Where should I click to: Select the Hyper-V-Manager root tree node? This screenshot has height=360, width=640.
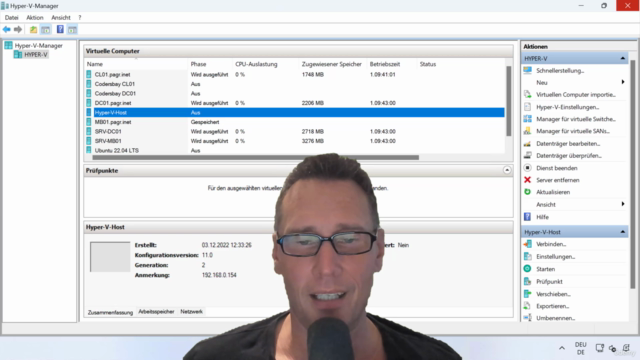tap(38, 46)
